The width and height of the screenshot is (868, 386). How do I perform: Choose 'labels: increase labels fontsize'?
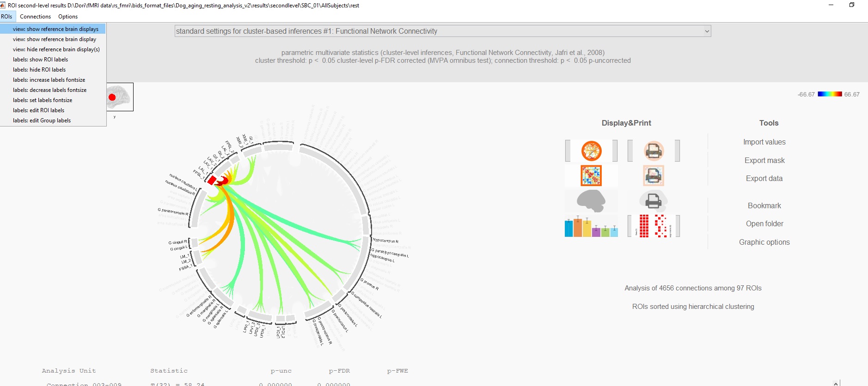49,80
